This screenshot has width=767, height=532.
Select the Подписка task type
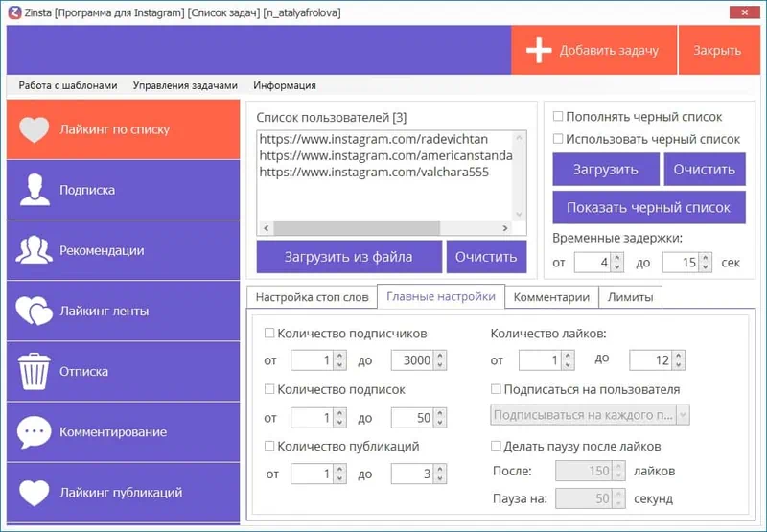[124, 190]
